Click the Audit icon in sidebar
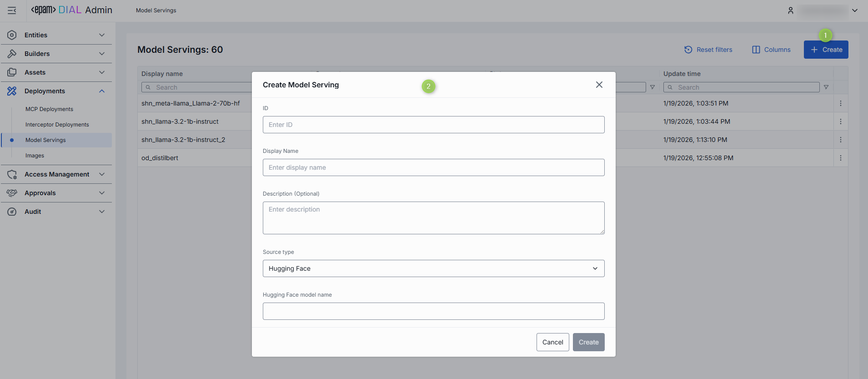 coord(12,212)
